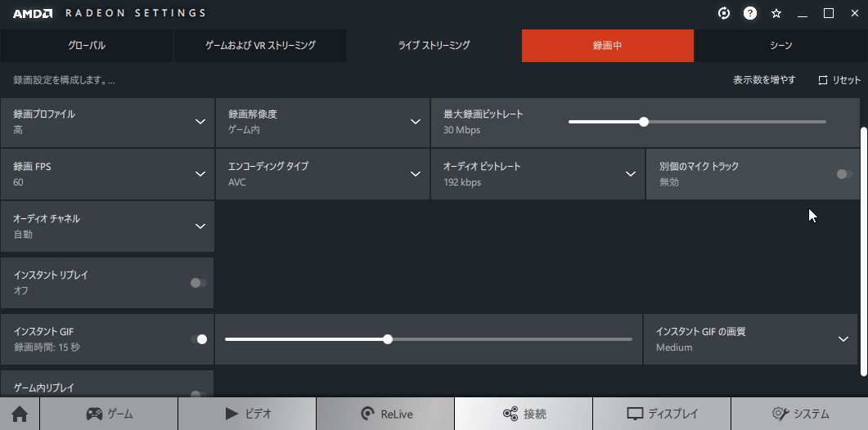Click the RADEON SETTINGS title text
The height and width of the screenshot is (430, 868).
(136, 13)
